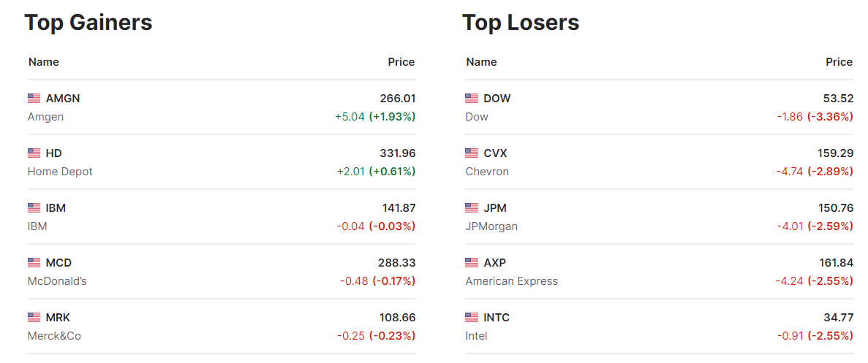Viewport: 868px width, 363px height.
Task: Click the flag icon beside JPM ticker
Action: 472,207
